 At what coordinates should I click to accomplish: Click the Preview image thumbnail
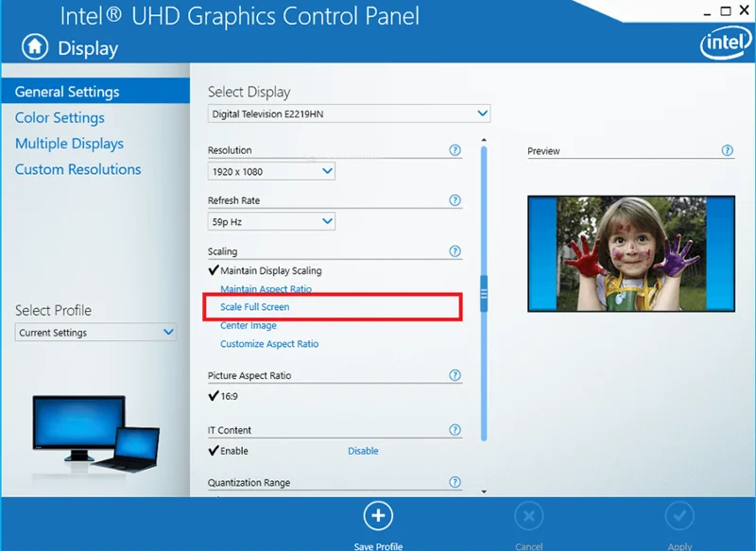pos(631,253)
